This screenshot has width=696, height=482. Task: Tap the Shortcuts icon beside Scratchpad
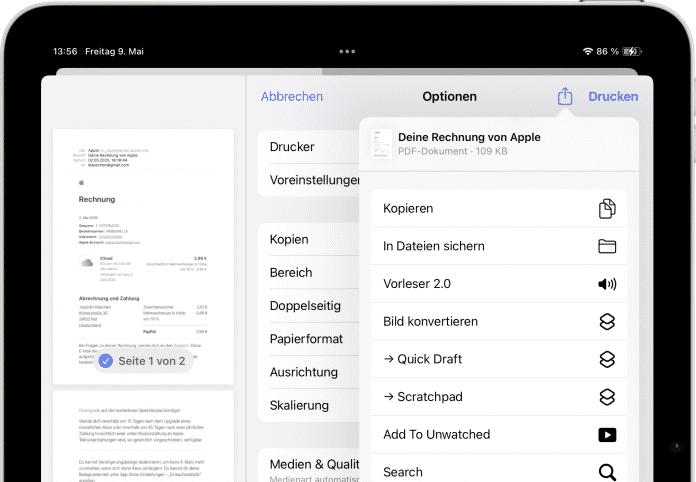click(x=607, y=397)
